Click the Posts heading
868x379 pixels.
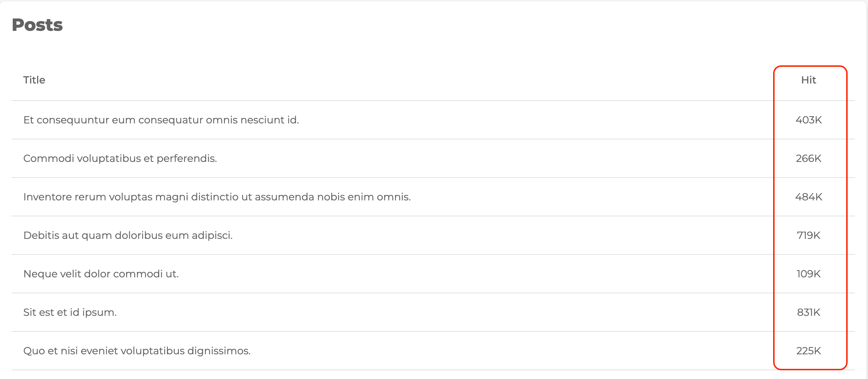pyautogui.click(x=37, y=25)
